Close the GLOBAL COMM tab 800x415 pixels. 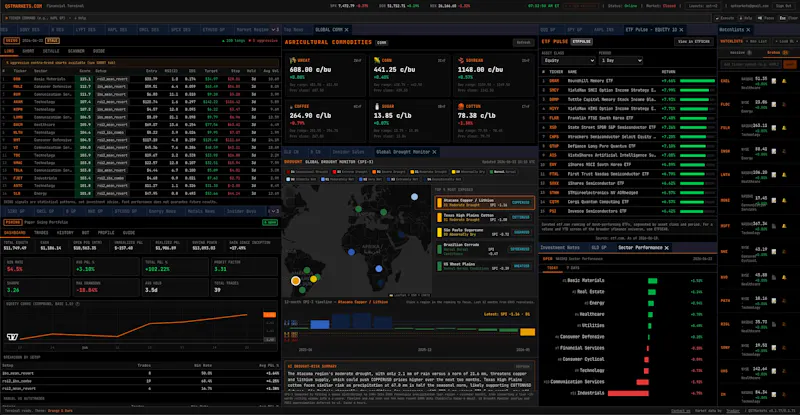point(346,30)
